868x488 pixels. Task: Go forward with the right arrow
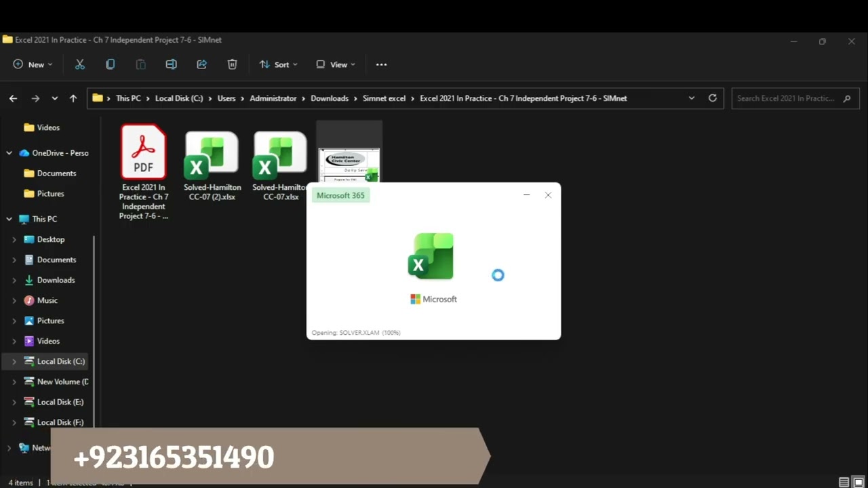(x=35, y=98)
